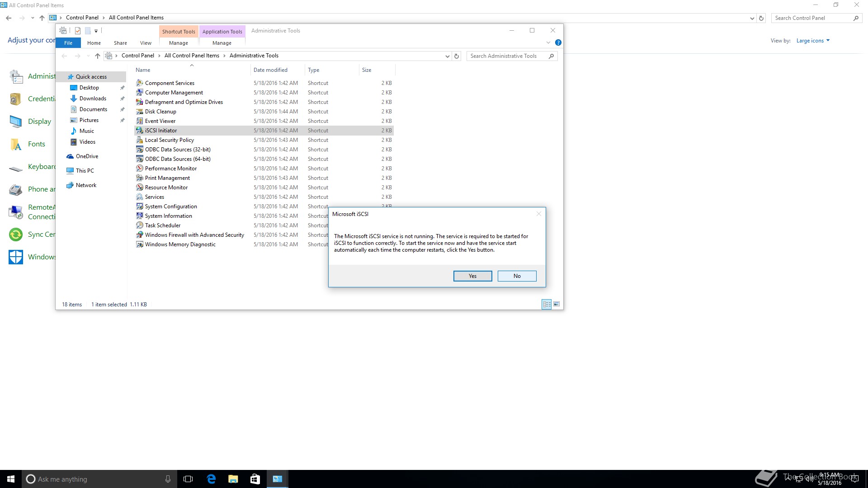Open Explorer help question mark icon
868x488 pixels.
coord(558,42)
